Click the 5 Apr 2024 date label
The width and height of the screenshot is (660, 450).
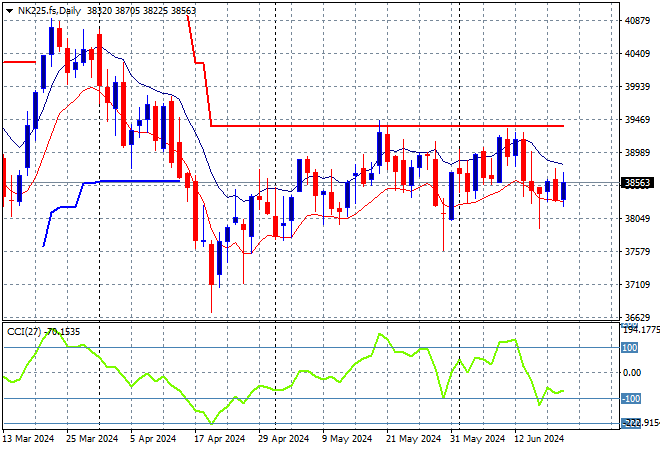pyautogui.click(x=153, y=439)
